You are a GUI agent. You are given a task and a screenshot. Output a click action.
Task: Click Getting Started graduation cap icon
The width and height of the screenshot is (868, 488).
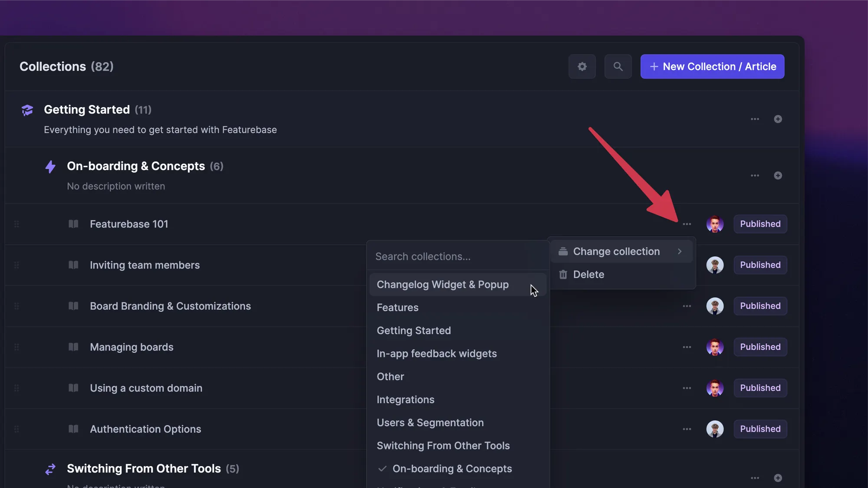coord(27,110)
